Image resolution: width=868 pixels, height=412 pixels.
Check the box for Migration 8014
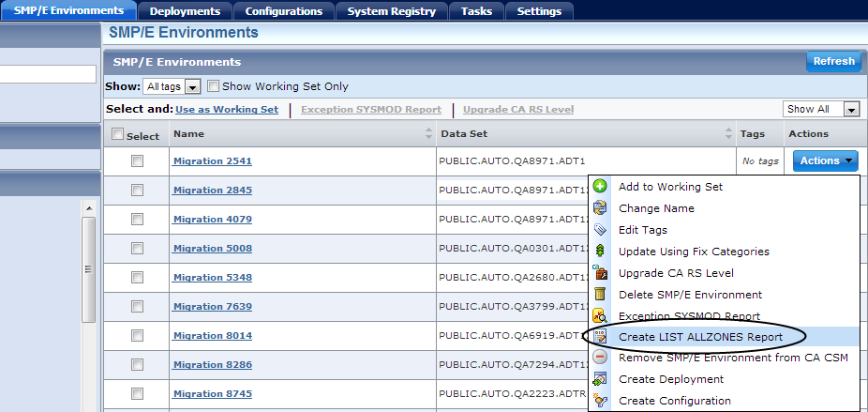click(137, 335)
